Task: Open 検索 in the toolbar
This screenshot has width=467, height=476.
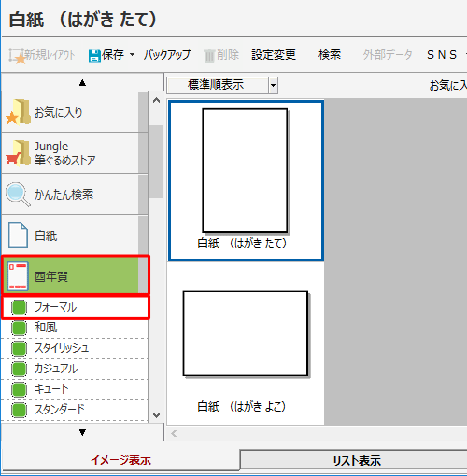Action: coord(330,55)
